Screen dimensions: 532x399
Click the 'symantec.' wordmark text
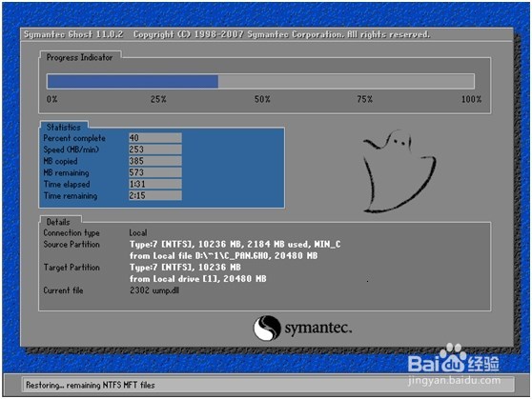tap(317, 329)
